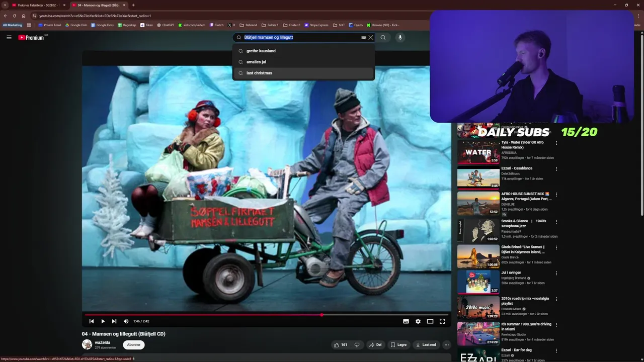
Task: Reload the page
Action: click(14, 16)
